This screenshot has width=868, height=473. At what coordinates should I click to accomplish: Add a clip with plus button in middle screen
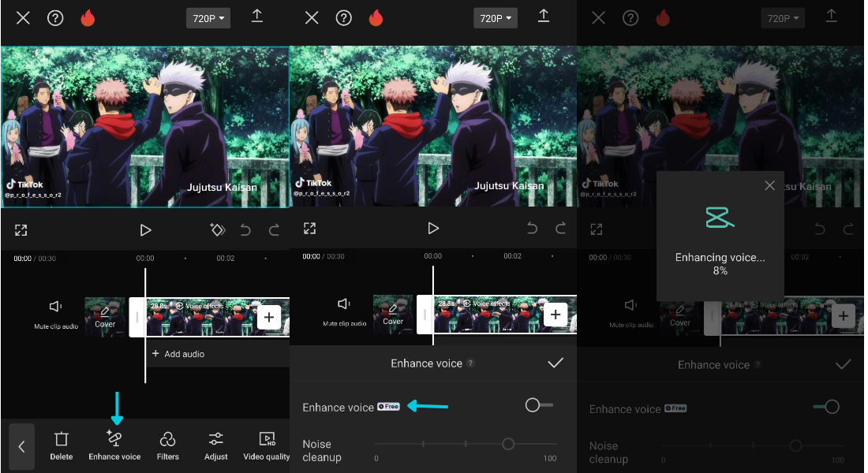(x=556, y=315)
